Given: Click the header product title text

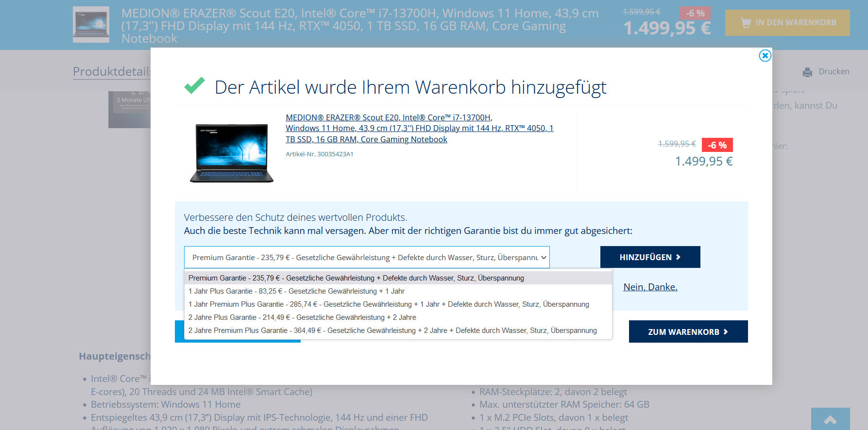Looking at the screenshot, I should pos(360,26).
